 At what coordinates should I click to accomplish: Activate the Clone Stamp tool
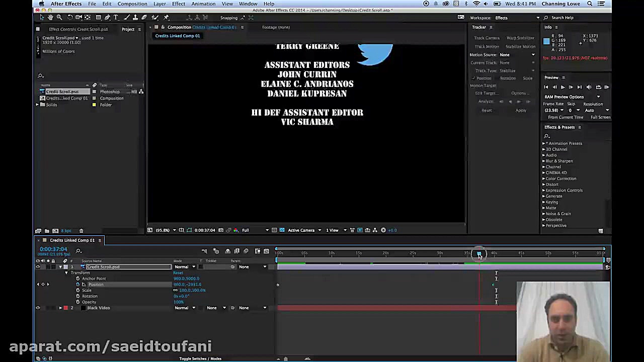point(135,17)
